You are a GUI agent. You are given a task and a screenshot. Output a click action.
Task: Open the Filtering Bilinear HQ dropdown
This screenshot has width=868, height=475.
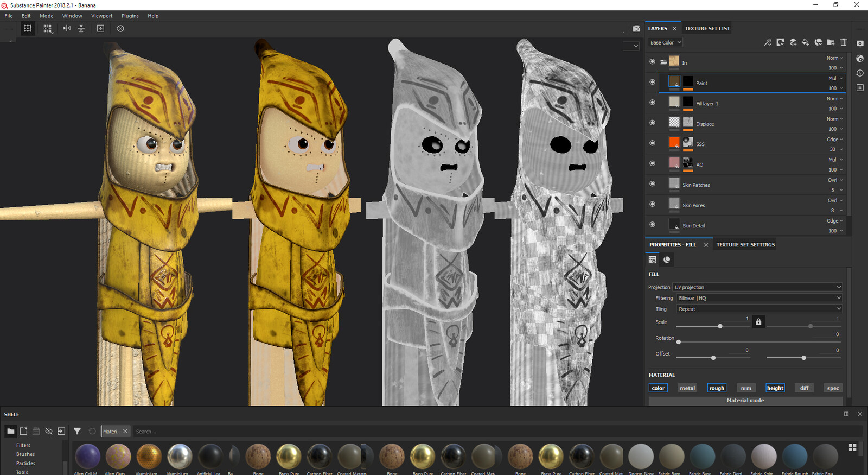[x=759, y=298]
